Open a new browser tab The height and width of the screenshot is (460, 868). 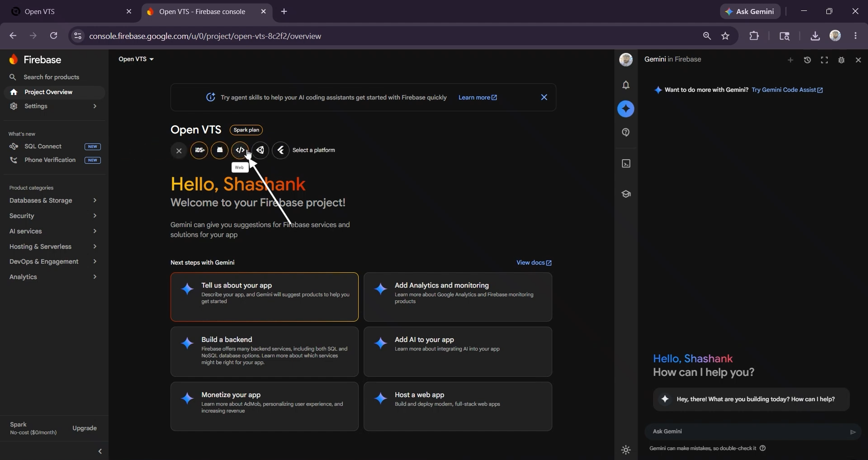(x=284, y=12)
